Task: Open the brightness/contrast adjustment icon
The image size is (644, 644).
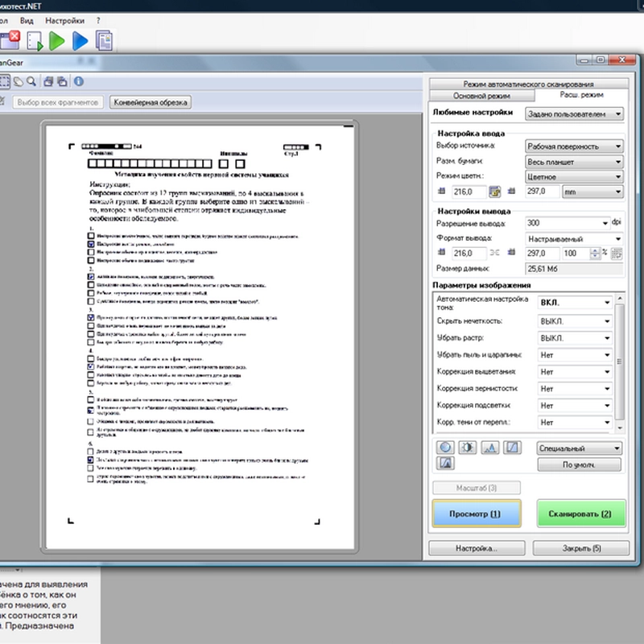Action: (x=468, y=448)
